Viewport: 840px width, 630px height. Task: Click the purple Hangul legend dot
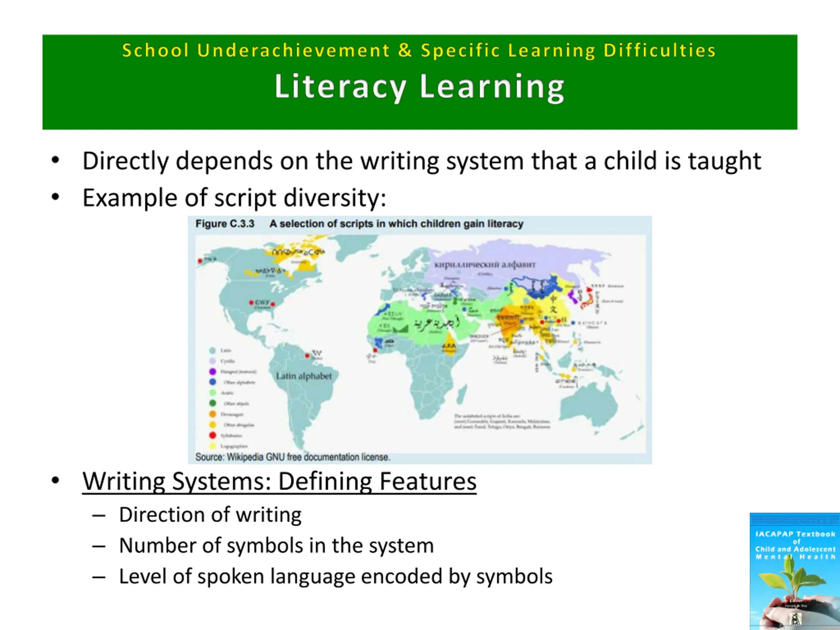213,372
